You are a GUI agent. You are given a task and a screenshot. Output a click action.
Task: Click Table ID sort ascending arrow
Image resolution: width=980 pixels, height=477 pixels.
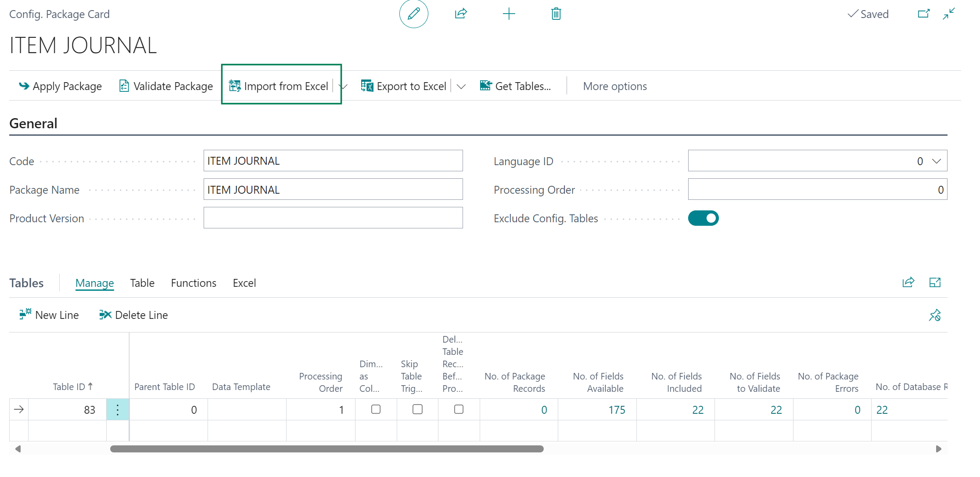pos(90,386)
